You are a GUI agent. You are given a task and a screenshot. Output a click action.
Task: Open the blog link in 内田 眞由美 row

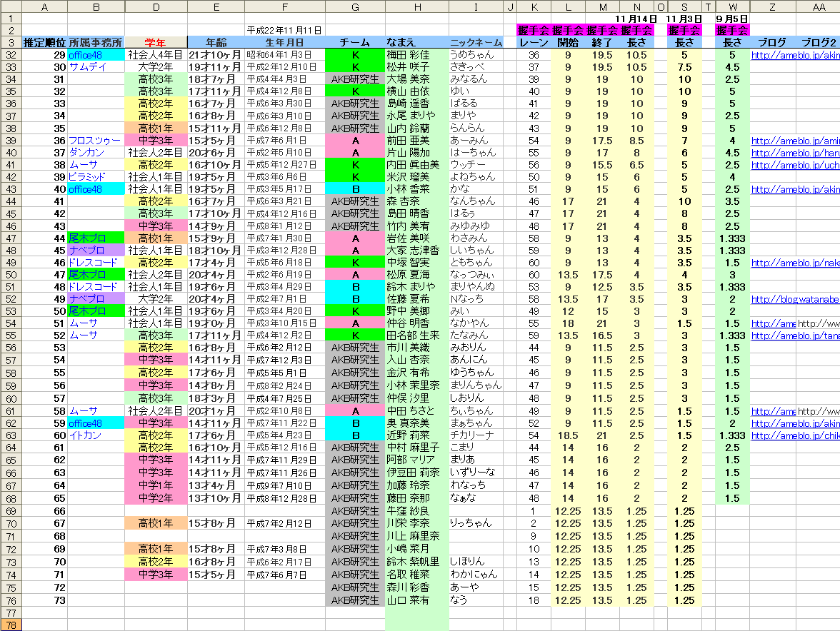pyautogui.click(x=795, y=166)
